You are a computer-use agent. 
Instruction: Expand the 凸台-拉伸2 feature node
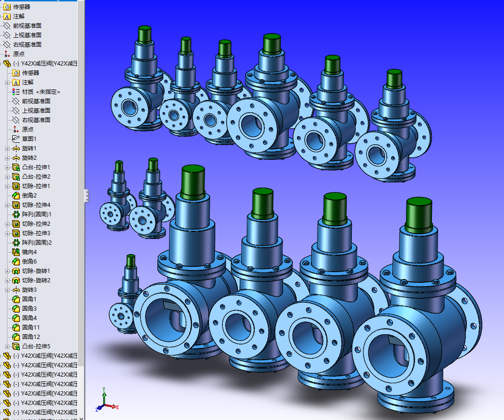pos(8,177)
